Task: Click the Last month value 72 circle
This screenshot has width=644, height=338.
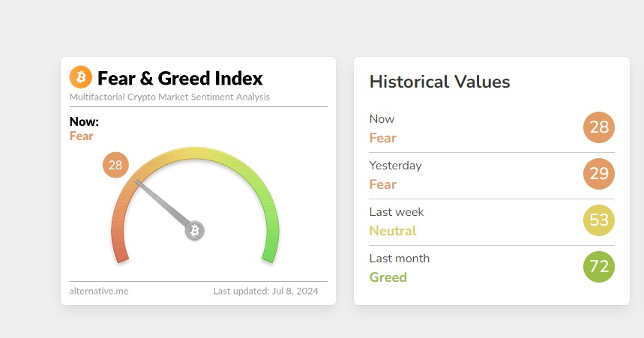Action: (598, 267)
